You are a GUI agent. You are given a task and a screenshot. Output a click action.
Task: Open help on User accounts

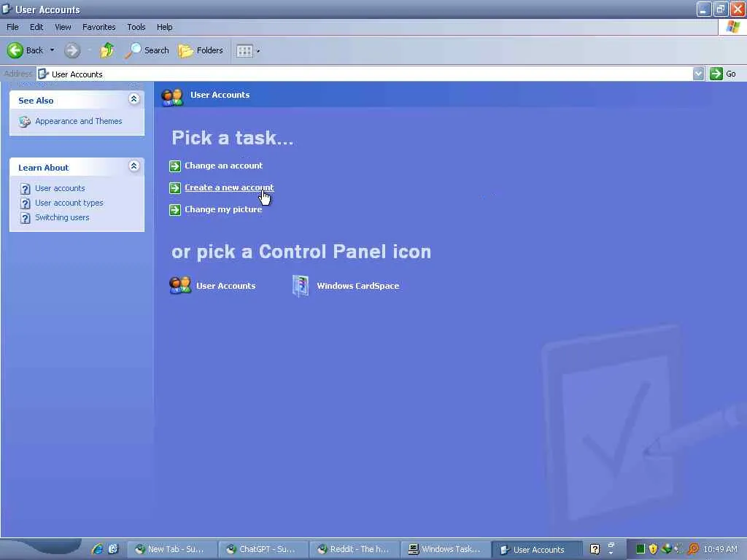[x=60, y=188]
